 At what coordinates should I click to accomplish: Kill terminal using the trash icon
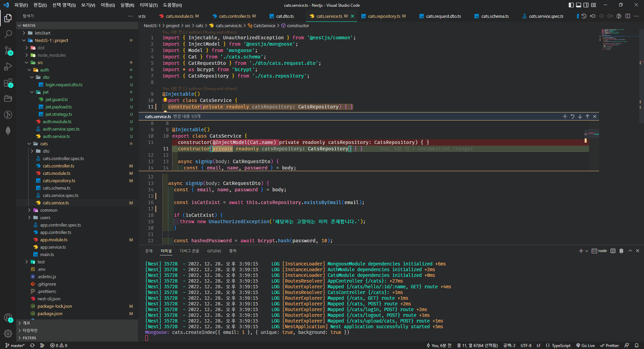tap(621, 251)
